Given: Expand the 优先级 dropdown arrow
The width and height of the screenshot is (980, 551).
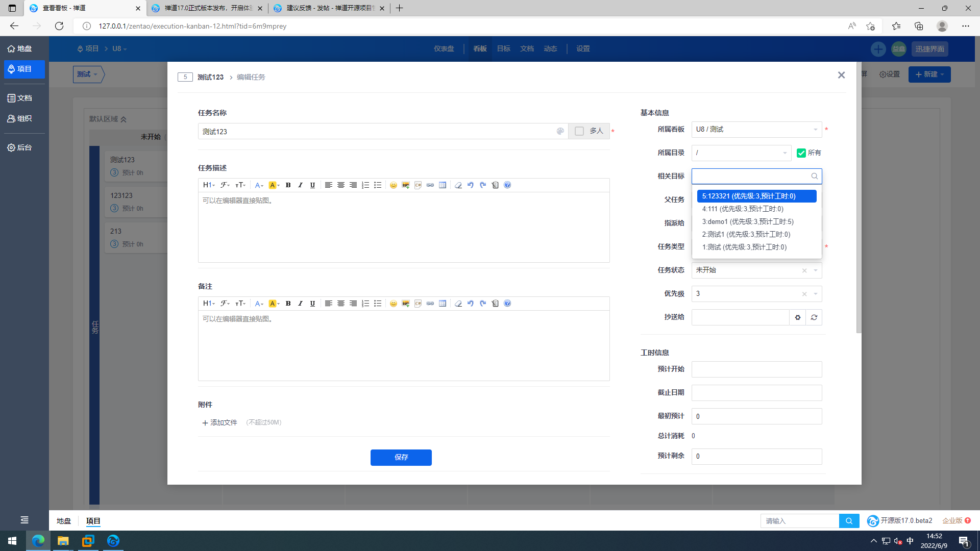Looking at the screenshot, I should coord(816,294).
